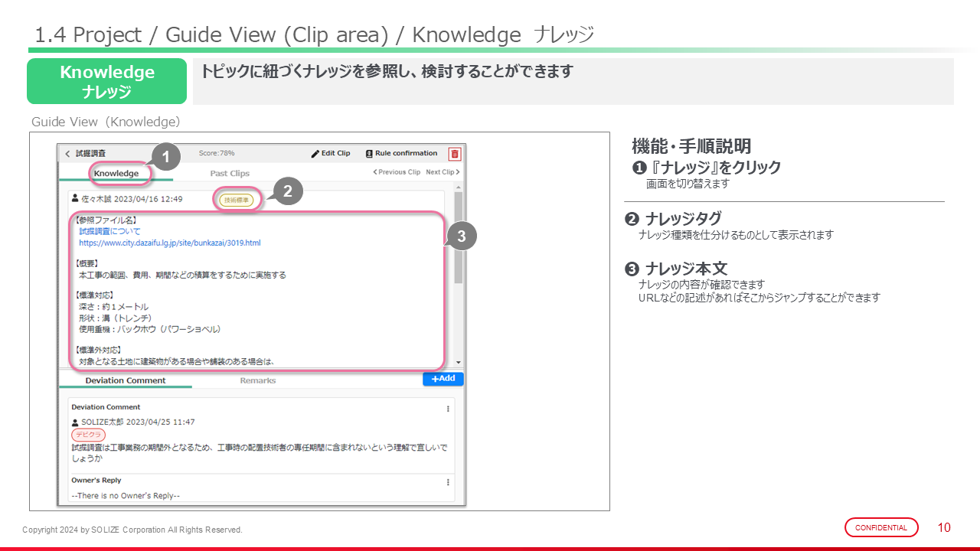Open the dazaifu city URL link
980x551 pixels.
click(x=169, y=243)
